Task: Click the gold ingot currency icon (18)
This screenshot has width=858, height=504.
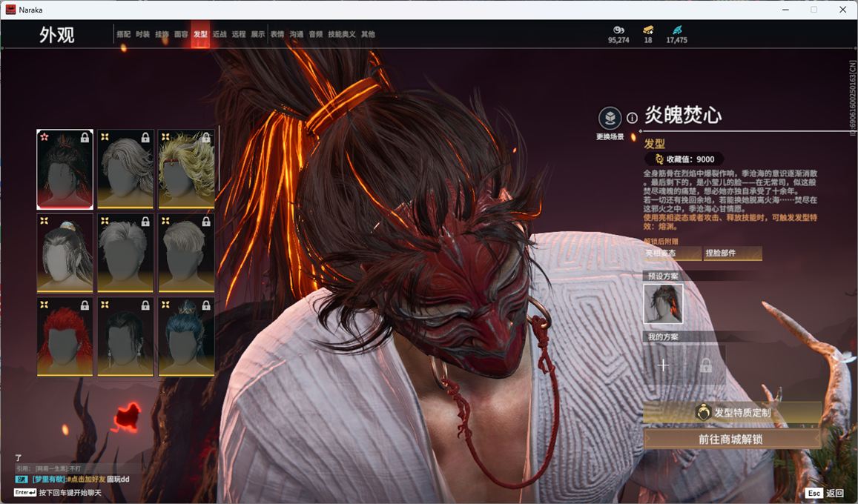Action: tap(648, 30)
